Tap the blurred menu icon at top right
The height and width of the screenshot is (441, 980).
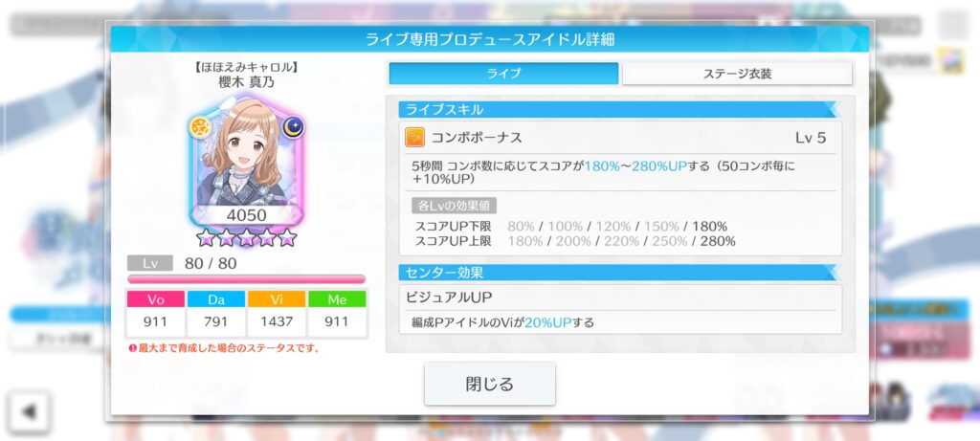click(x=953, y=25)
